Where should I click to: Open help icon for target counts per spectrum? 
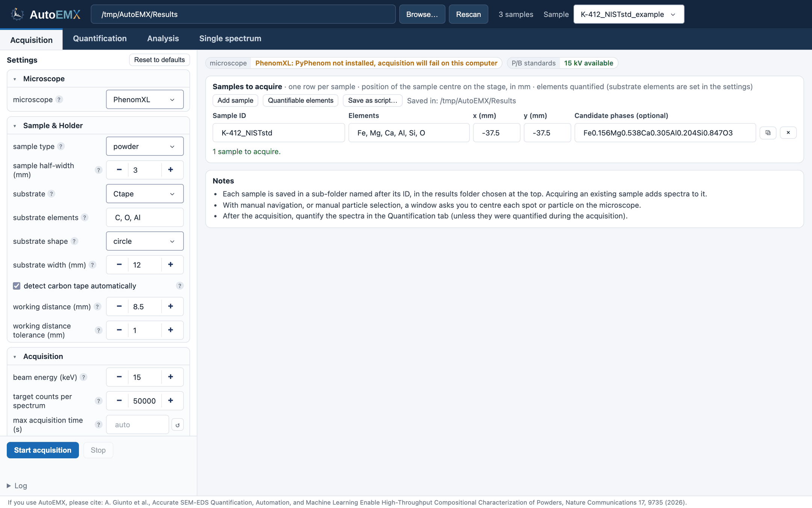click(98, 401)
